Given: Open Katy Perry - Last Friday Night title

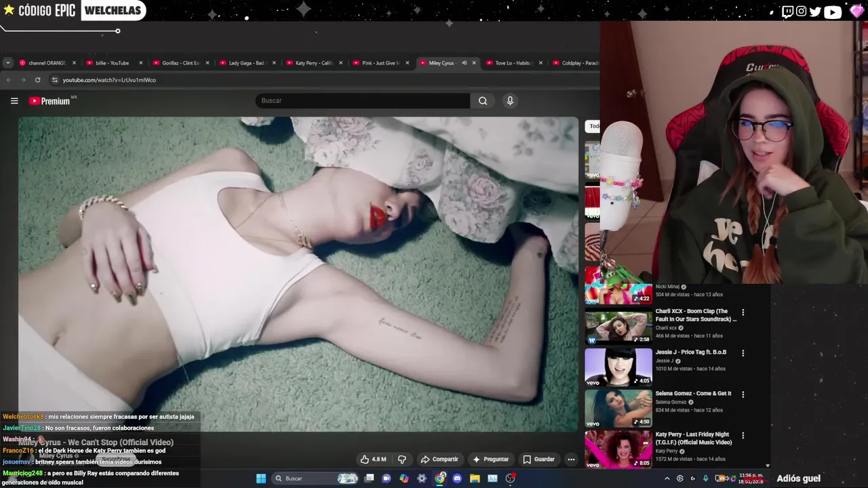Looking at the screenshot, I should click(694, 439).
